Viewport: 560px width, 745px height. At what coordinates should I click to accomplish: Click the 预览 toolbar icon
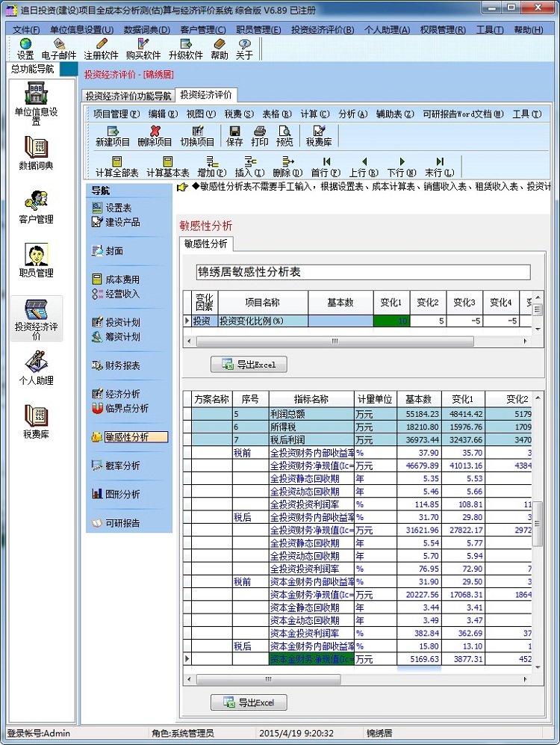[284, 136]
